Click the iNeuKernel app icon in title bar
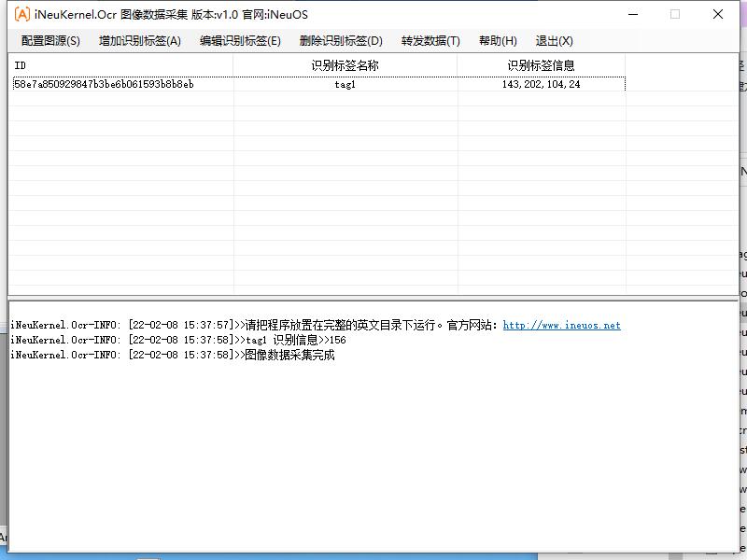 coord(21,14)
